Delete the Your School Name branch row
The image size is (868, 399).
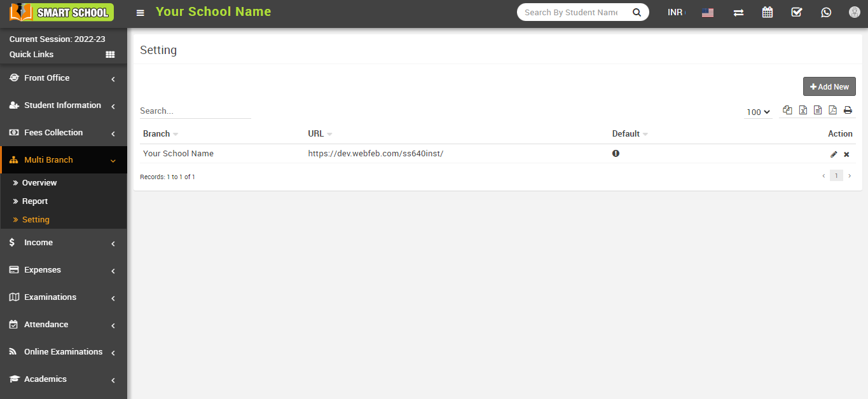coord(846,154)
